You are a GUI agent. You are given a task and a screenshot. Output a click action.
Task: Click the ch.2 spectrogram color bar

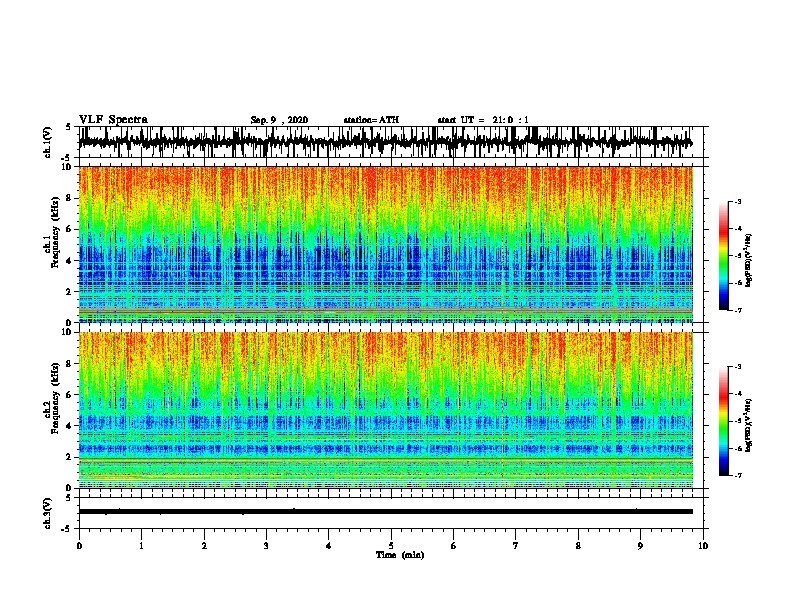pos(723,421)
